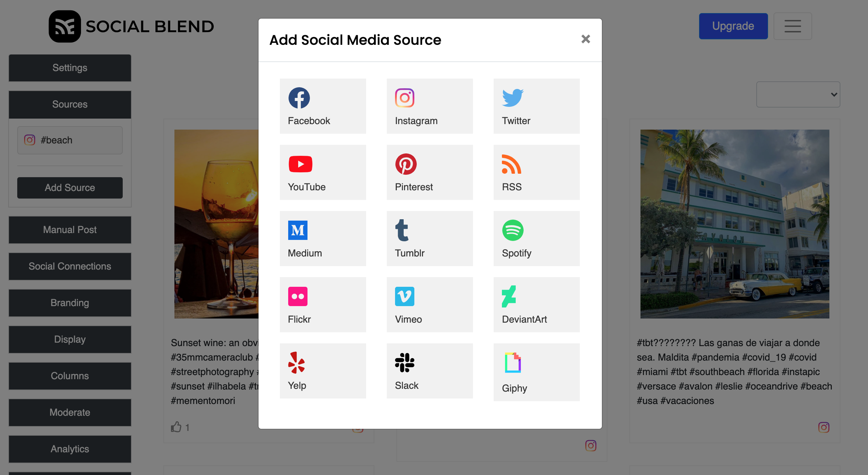Screen dimensions: 868x475
Task: Click the Twitter label text
Action: coord(516,121)
